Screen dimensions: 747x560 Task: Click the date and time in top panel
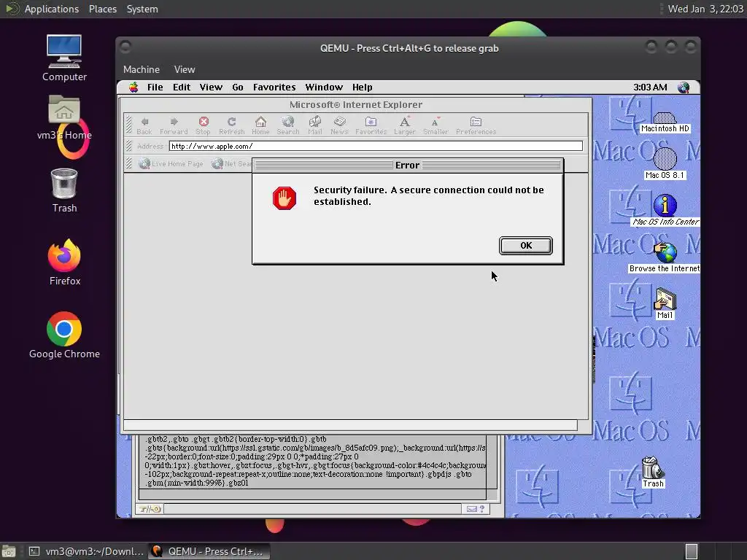[705, 9]
